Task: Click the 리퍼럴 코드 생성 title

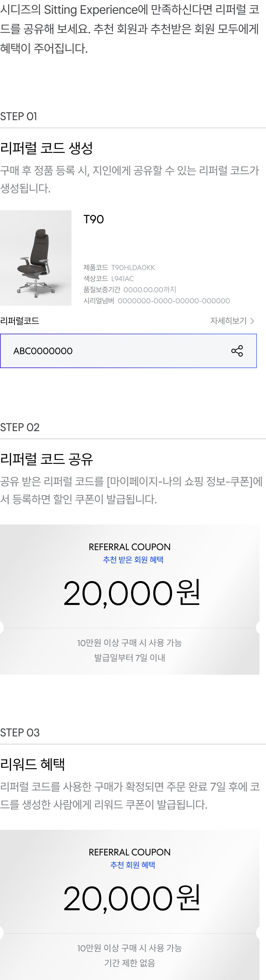Action: [46, 148]
